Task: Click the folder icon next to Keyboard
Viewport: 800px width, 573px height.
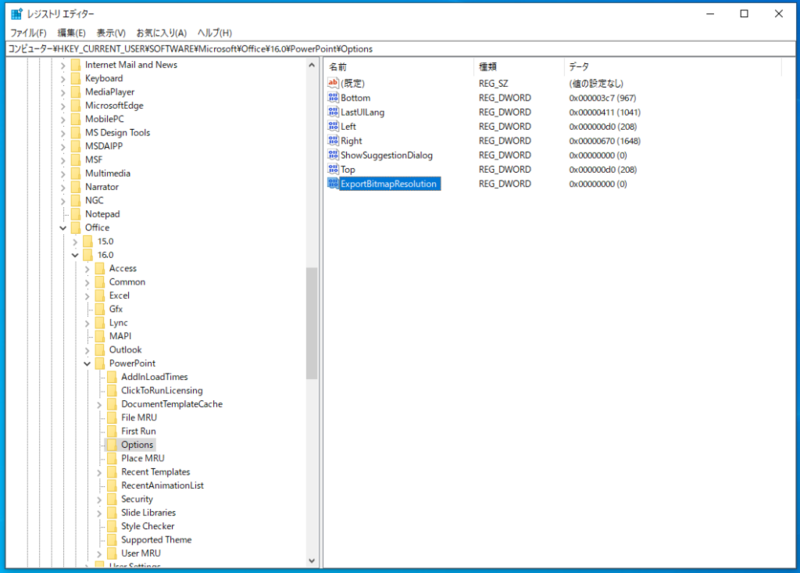Action: click(76, 78)
